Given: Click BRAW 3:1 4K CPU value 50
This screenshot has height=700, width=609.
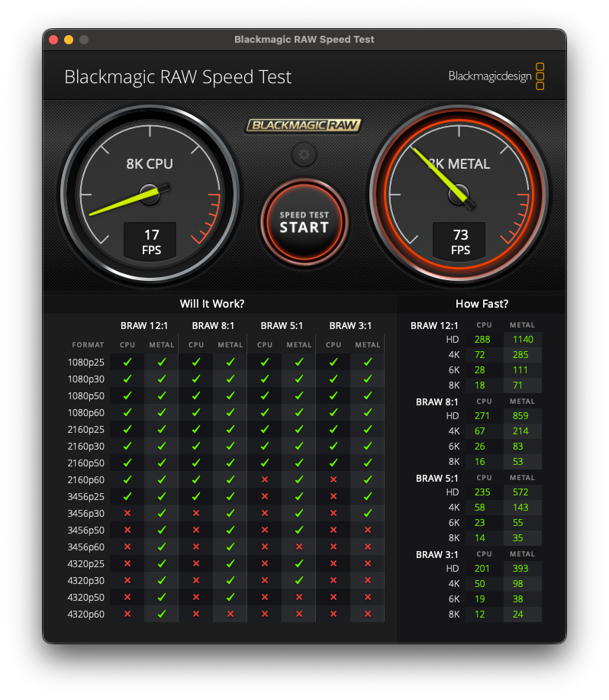Looking at the screenshot, I should (x=479, y=584).
